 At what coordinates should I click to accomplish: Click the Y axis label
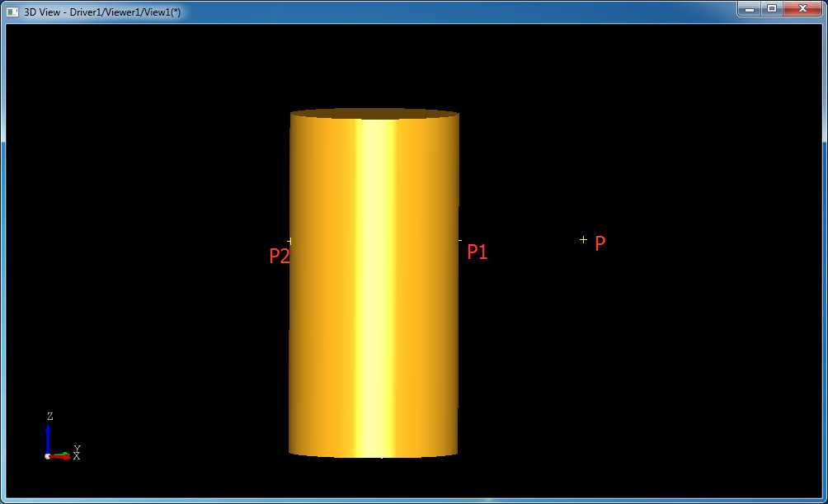click(x=77, y=449)
